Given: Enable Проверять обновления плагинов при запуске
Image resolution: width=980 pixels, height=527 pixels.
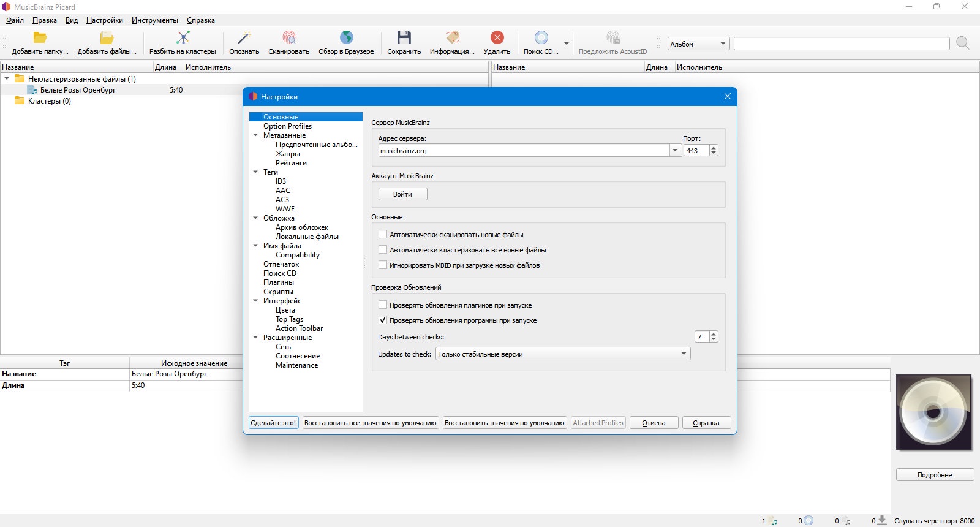Looking at the screenshot, I should click(x=383, y=305).
